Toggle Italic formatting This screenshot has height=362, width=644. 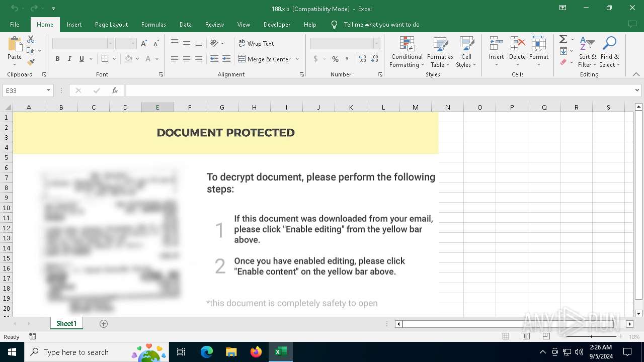tap(69, 59)
